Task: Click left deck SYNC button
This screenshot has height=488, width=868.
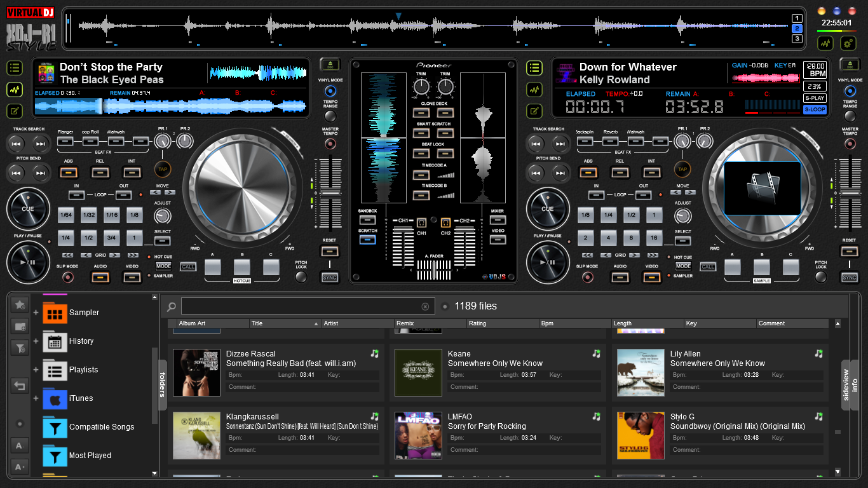Action: [x=330, y=278]
